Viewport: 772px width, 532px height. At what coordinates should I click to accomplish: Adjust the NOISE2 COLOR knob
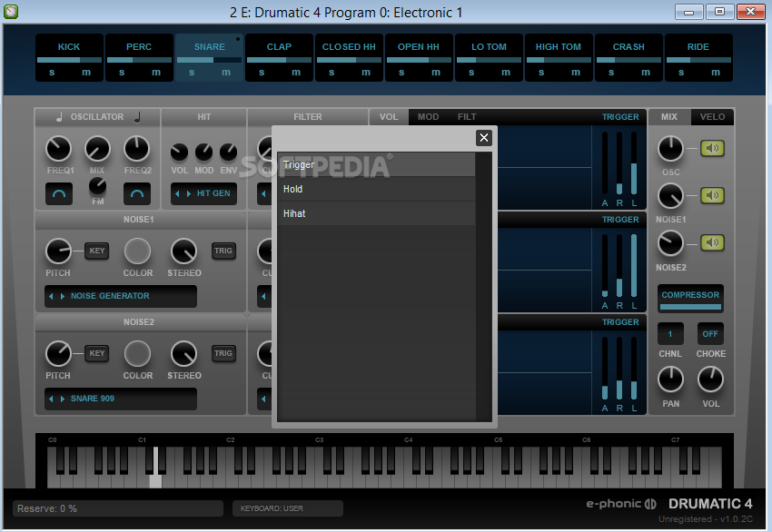pyautogui.click(x=137, y=354)
